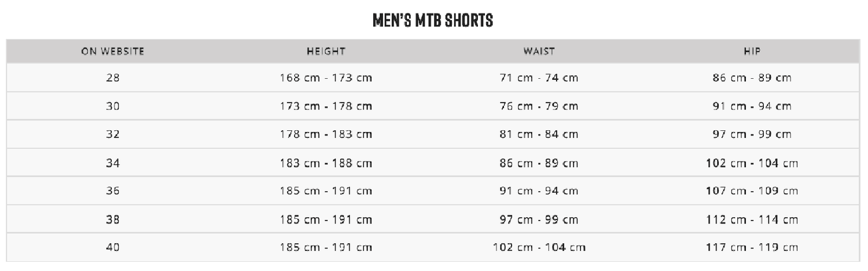This screenshot has height=271, width=868.
Task: Click hip measurement 97 cm - 99 cm
Action: tap(752, 135)
